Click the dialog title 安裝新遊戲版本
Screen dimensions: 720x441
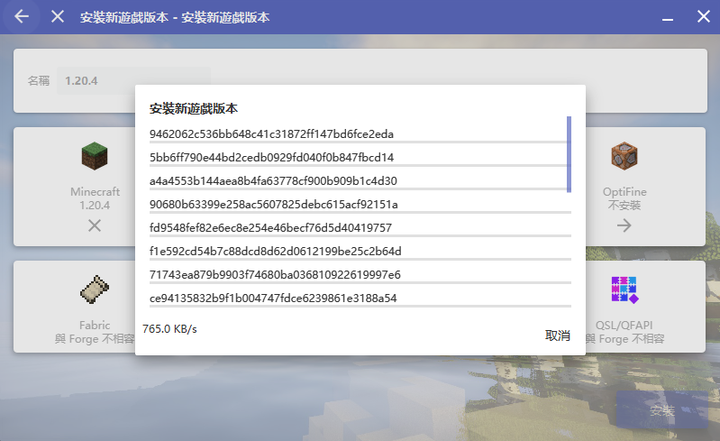193,109
